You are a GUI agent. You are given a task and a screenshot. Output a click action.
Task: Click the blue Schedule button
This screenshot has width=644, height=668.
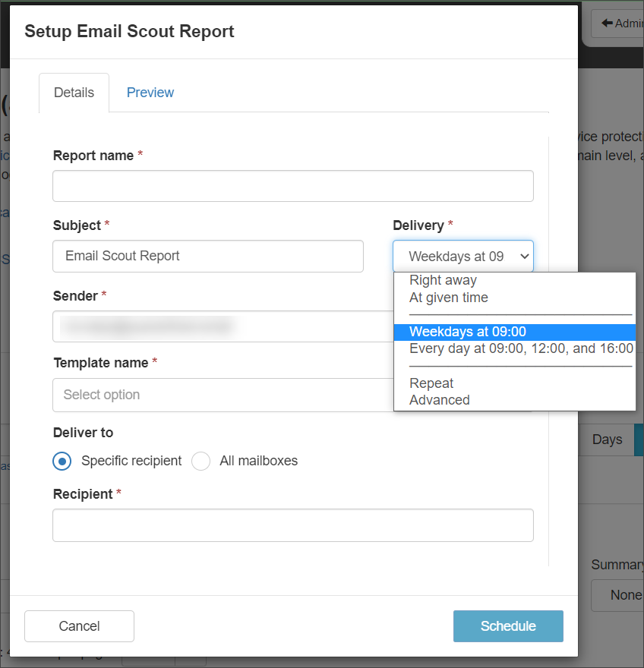[507, 626]
